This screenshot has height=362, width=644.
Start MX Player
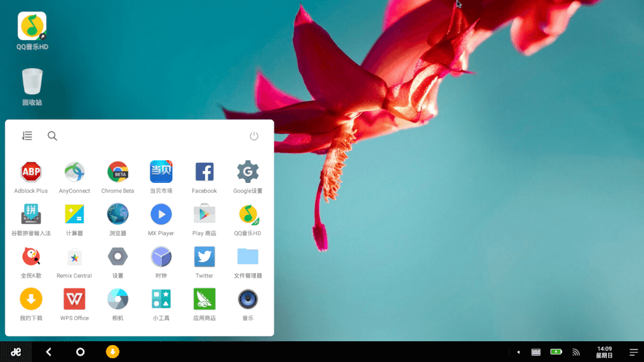click(x=161, y=214)
